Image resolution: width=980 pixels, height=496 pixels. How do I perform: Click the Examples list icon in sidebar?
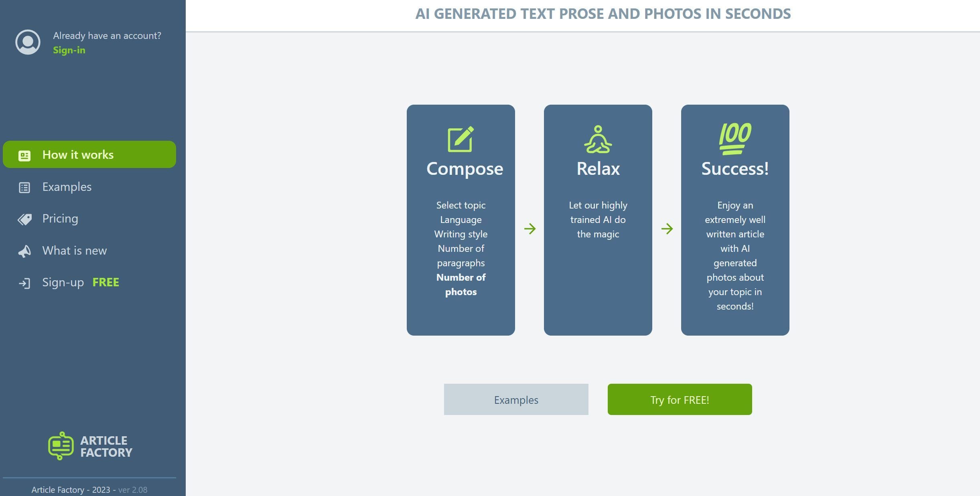point(24,187)
